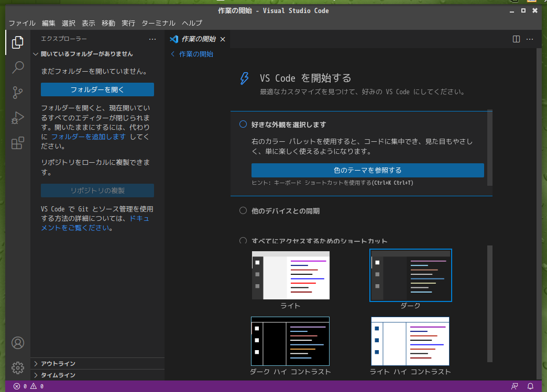Click the Ctrl+K Ctrl+T shortcut hint text

coord(393,183)
